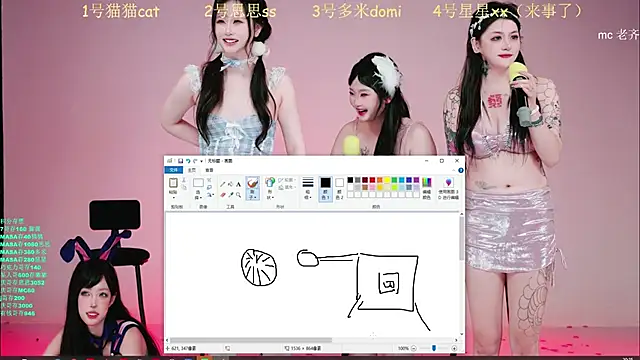Select the Color picker eyedropper tool
Screen dimensions: 640x360
231,195
